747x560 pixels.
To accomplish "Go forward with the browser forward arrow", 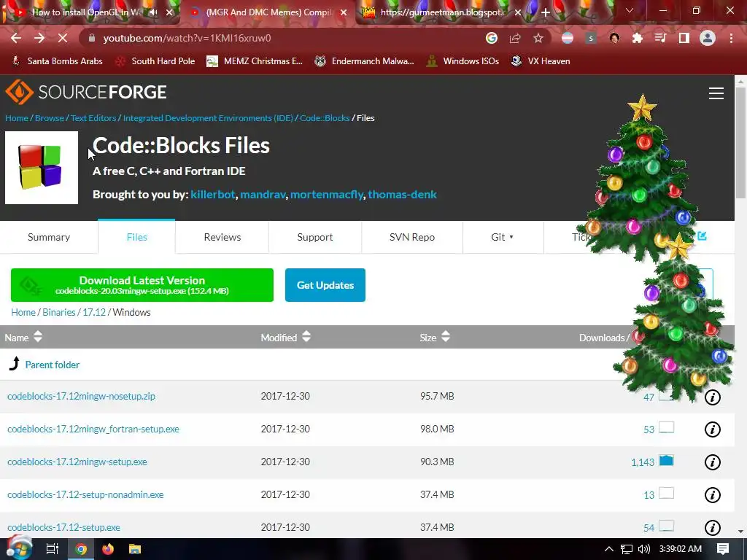I will coord(39,38).
